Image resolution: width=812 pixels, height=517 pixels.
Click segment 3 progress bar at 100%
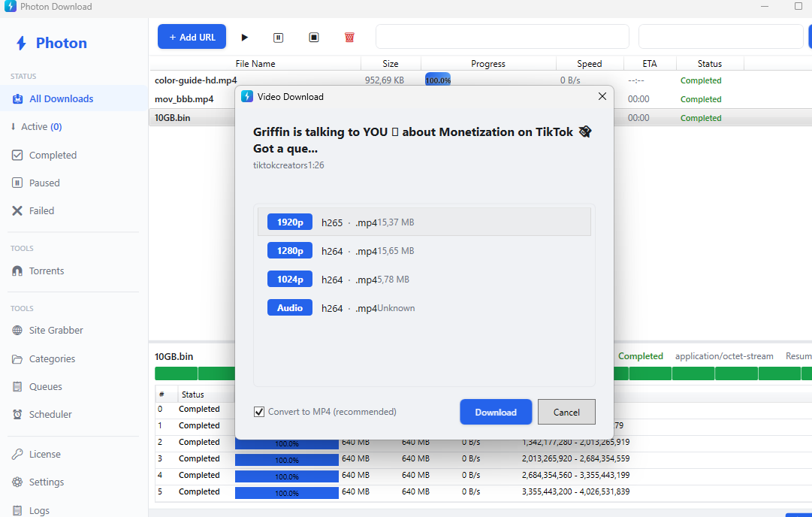click(287, 459)
